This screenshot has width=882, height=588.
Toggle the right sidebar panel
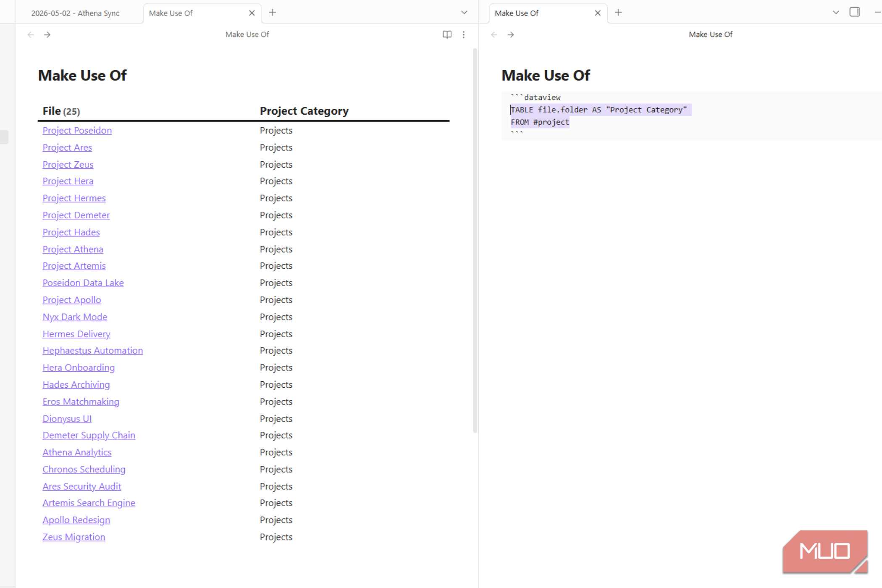coord(855,12)
